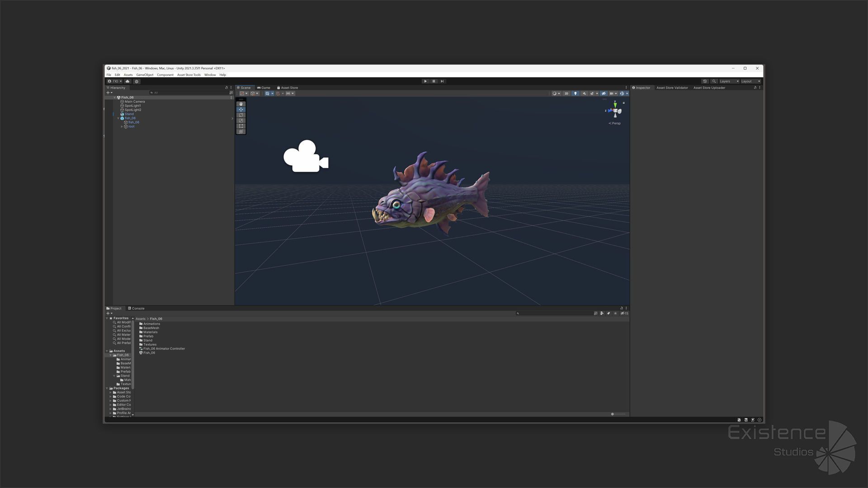The image size is (868, 488).
Task: Open the Layout dropdown
Action: (x=751, y=81)
